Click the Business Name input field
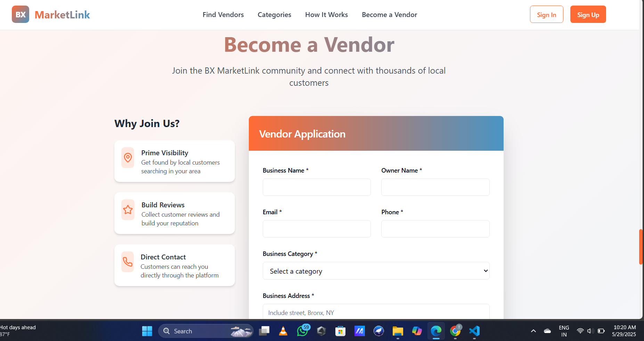 pyautogui.click(x=316, y=187)
